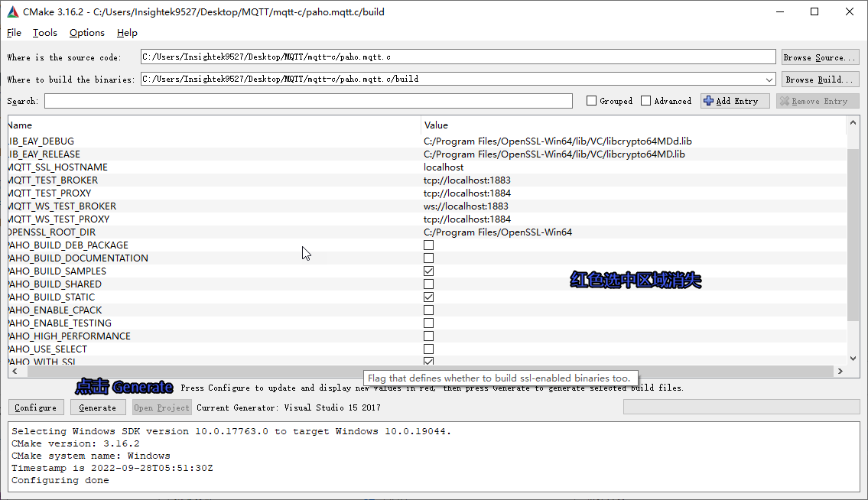Click the Add Entry button

(x=735, y=101)
